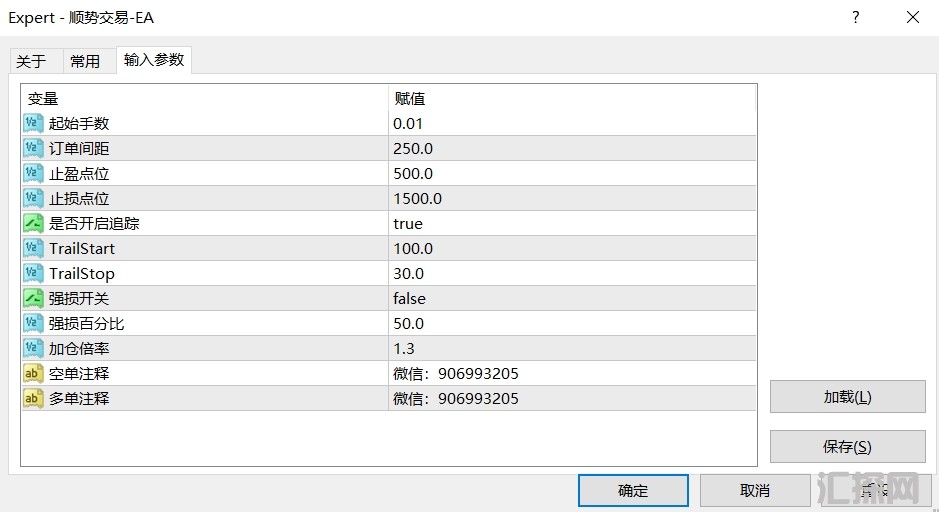The height and width of the screenshot is (512, 939).
Task: Select the 空单注释 variable name
Action: click(79, 374)
